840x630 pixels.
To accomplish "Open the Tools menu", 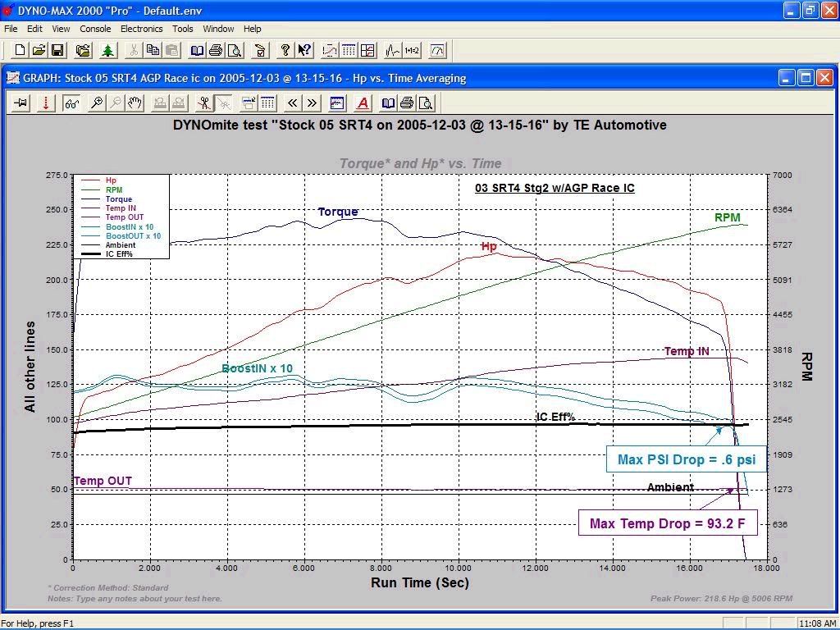I will click(182, 29).
